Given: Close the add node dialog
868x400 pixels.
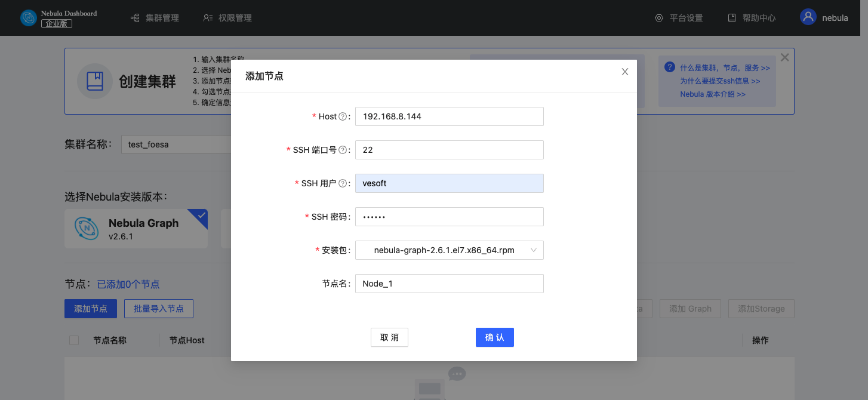Looking at the screenshot, I should (625, 72).
